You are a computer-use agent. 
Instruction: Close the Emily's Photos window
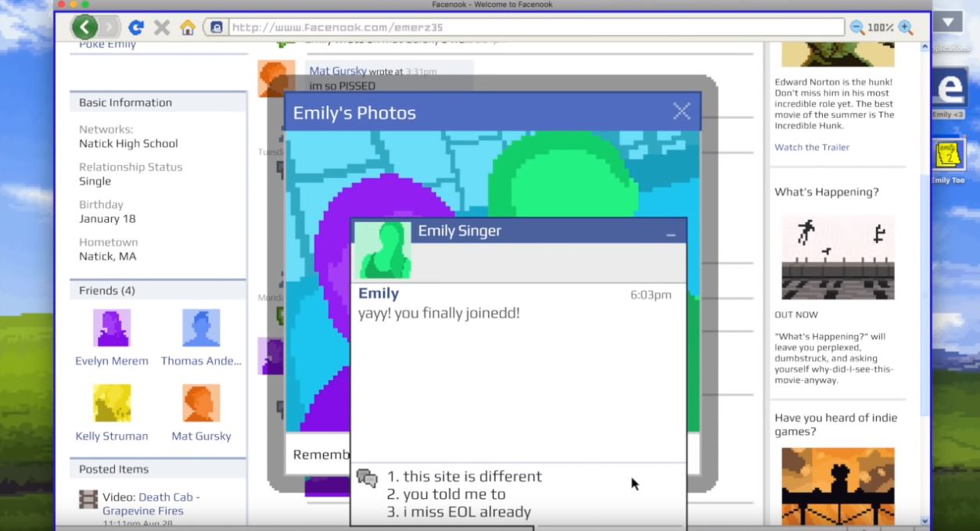tap(682, 111)
